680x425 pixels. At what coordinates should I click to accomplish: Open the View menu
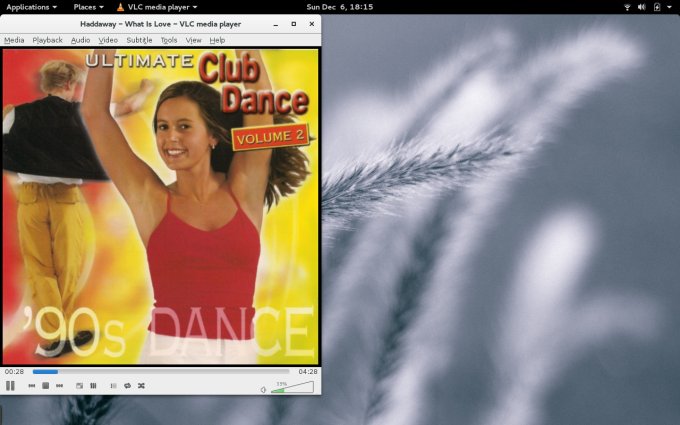pyautogui.click(x=193, y=40)
